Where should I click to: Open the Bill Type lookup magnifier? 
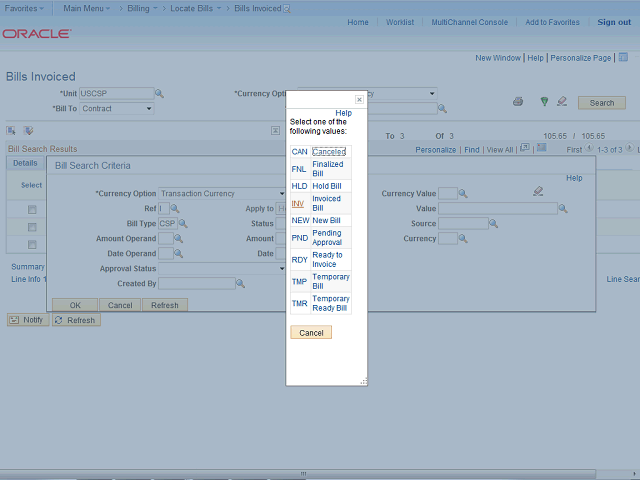(182, 224)
